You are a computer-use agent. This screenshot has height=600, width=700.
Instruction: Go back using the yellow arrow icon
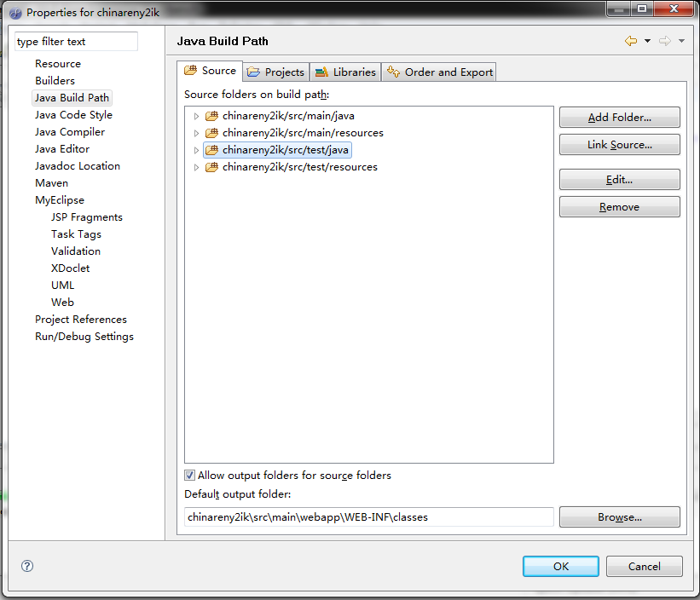tap(631, 41)
